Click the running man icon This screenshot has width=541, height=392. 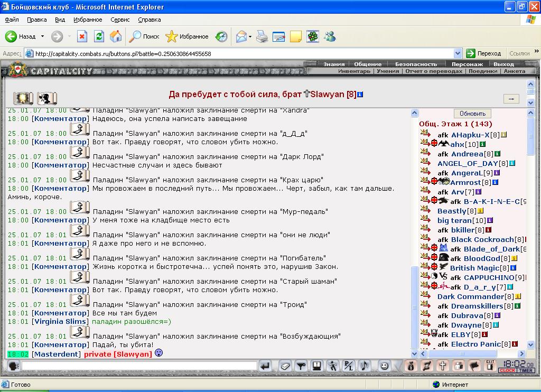coord(333,366)
